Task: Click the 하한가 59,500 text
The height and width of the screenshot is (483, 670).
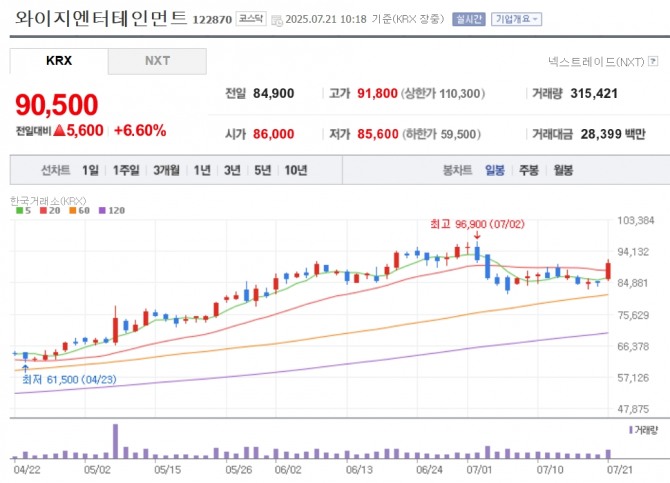Action: (x=441, y=134)
